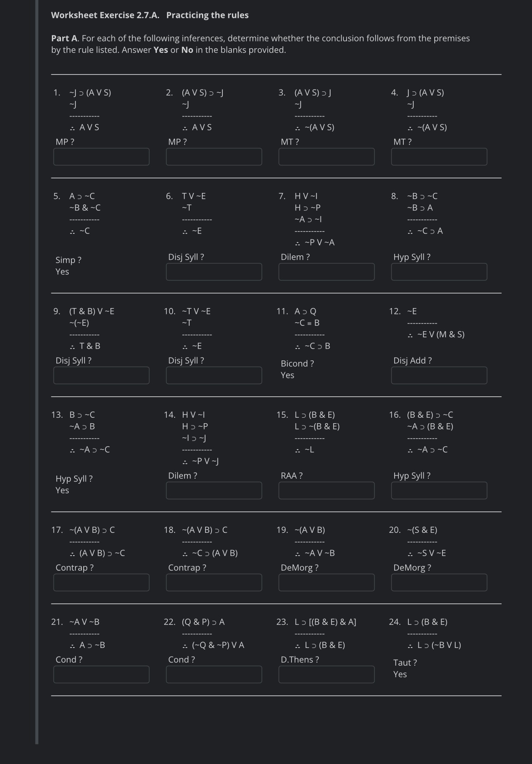The width and height of the screenshot is (532, 764).
Task: Click the Contrap answer blank for problem 18
Action: (x=214, y=582)
